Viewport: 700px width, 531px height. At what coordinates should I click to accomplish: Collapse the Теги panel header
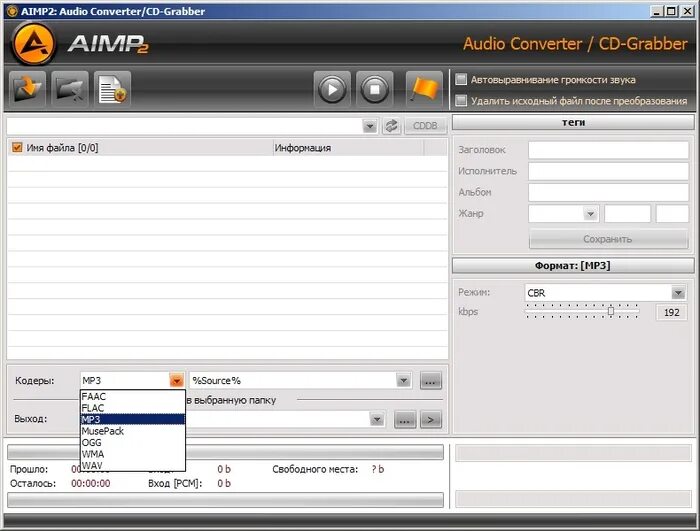click(573, 122)
